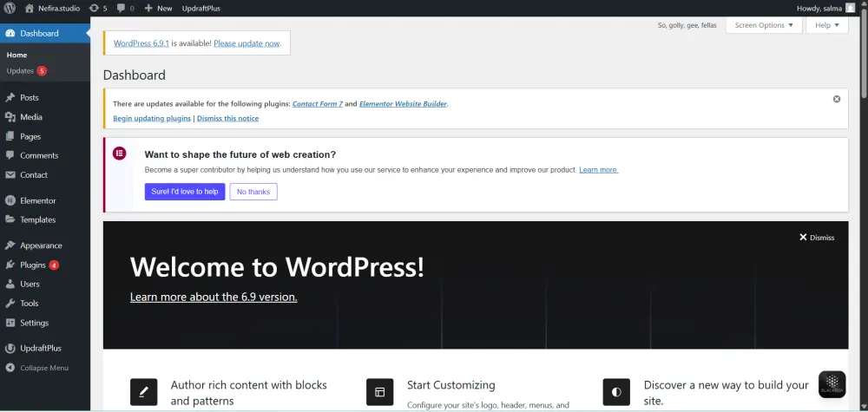This screenshot has width=868, height=412.
Task: Click the Plugins plug icon
Action: [x=10, y=265]
